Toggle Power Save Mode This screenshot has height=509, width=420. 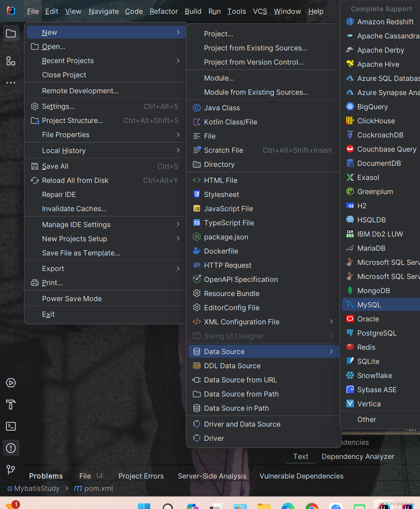[x=105, y=299]
